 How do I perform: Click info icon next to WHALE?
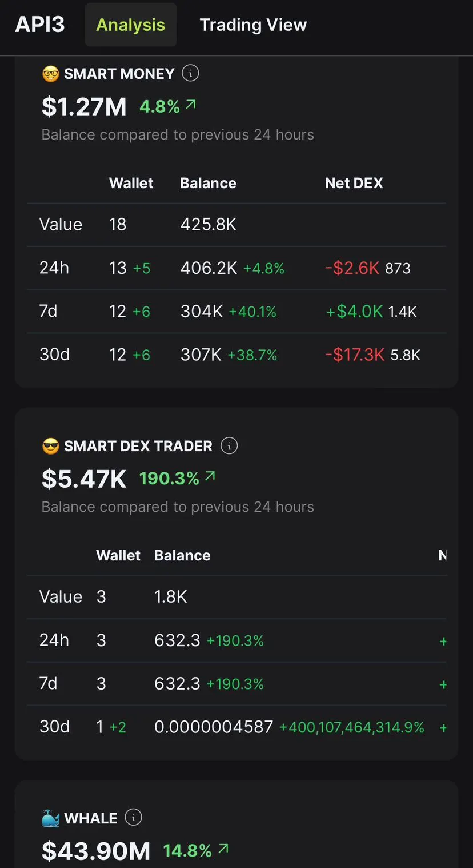[133, 818]
